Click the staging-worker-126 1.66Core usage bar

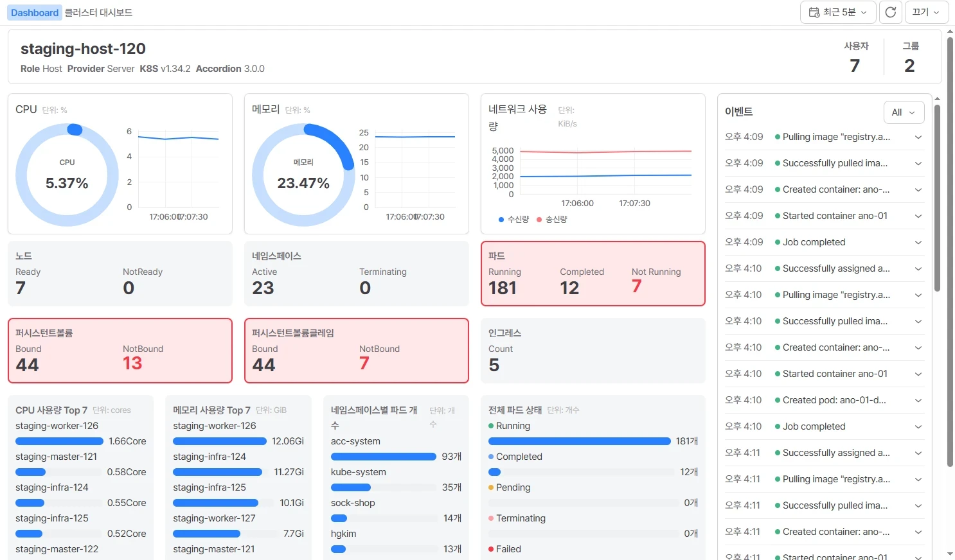pyautogui.click(x=59, y=441)
